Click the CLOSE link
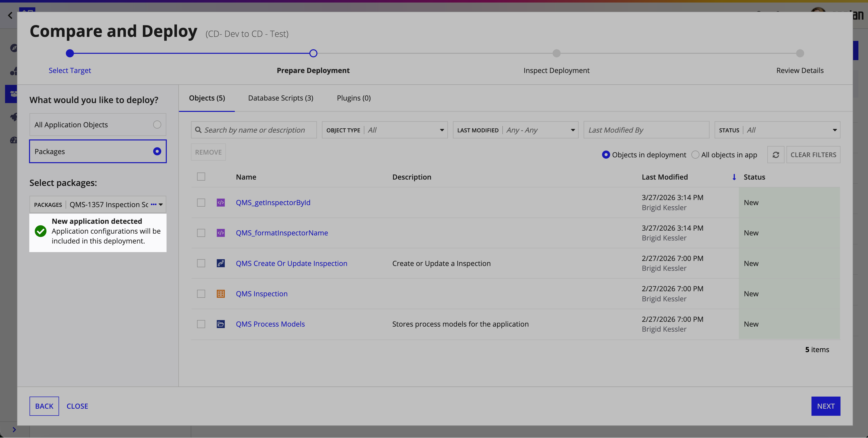868x438 pixels. click(77, 406)
